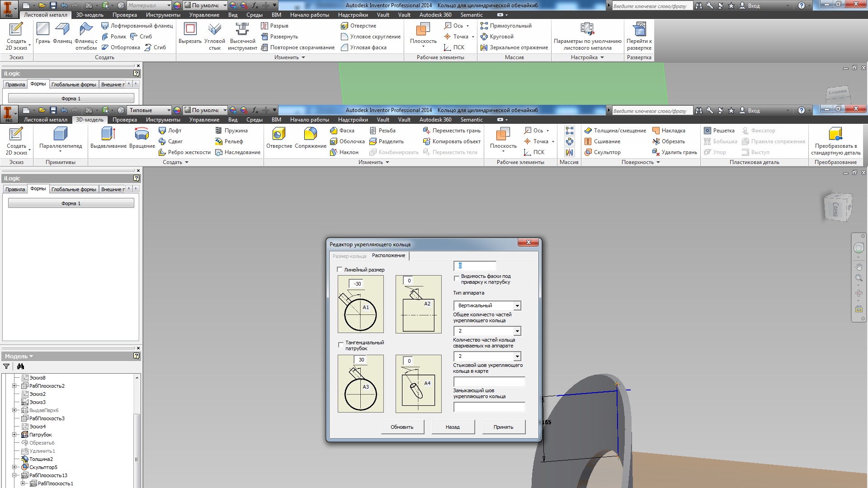Expand the Модель browser dropdown header
This screenshot has width=868, height=488.
[19, 357]
